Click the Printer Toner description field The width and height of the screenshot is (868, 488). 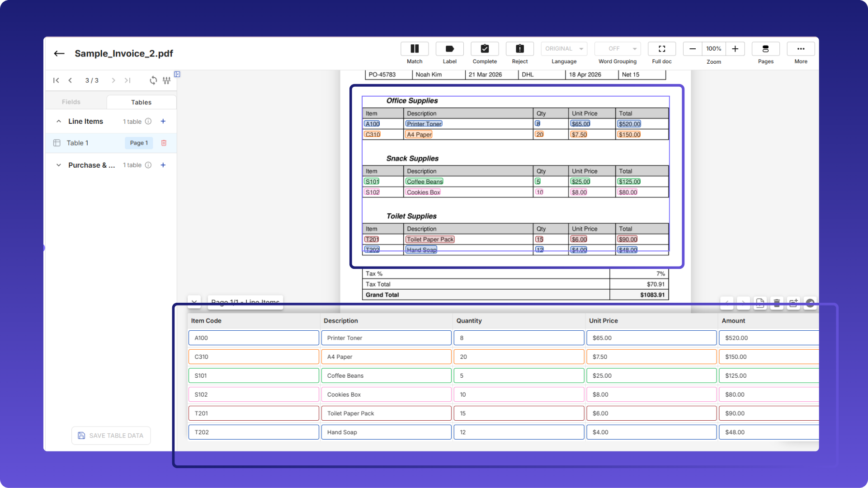click(386, 338)
